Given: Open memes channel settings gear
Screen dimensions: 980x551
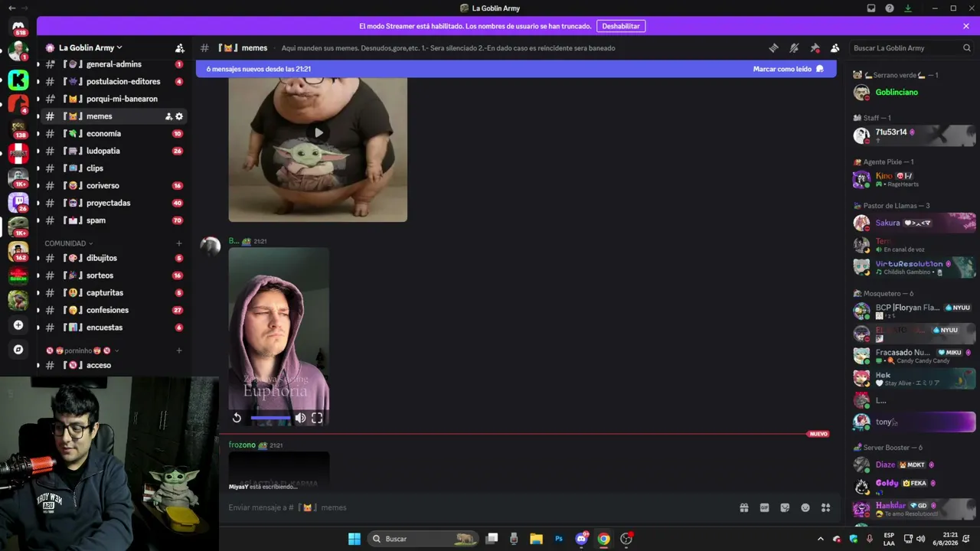Looking at the screenshot, I should (x=179, y=116).
